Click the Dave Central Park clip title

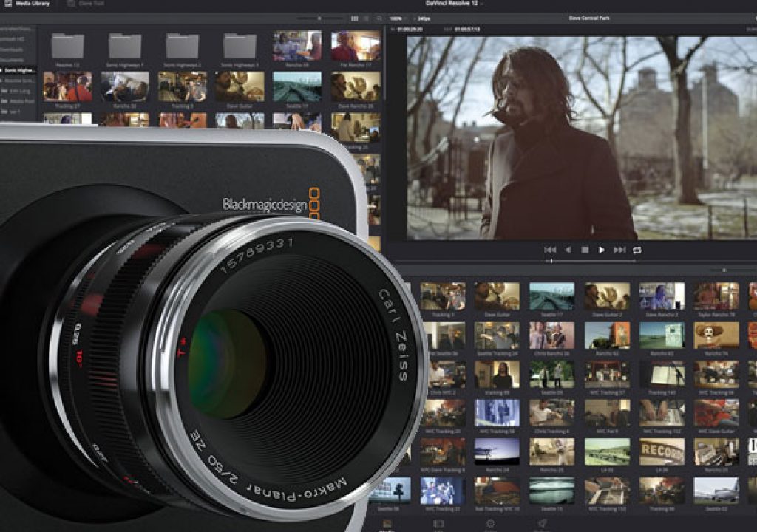[589, 18]
